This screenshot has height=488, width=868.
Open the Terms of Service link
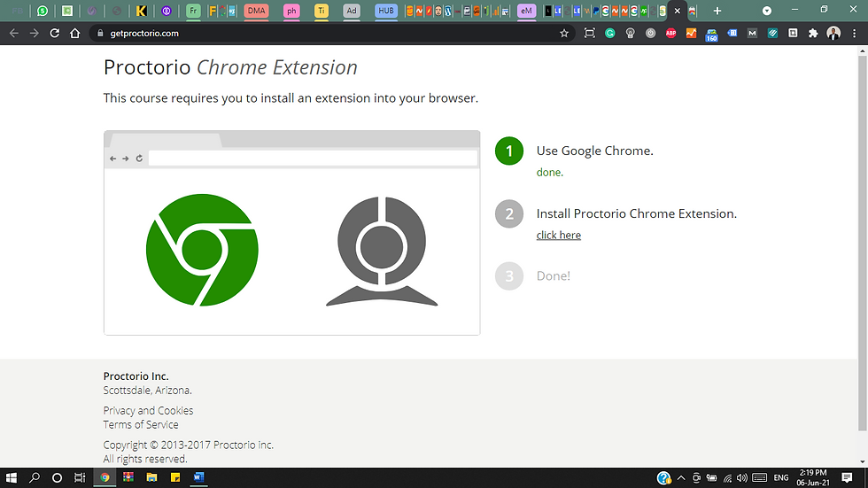click(x=141, y=424)
